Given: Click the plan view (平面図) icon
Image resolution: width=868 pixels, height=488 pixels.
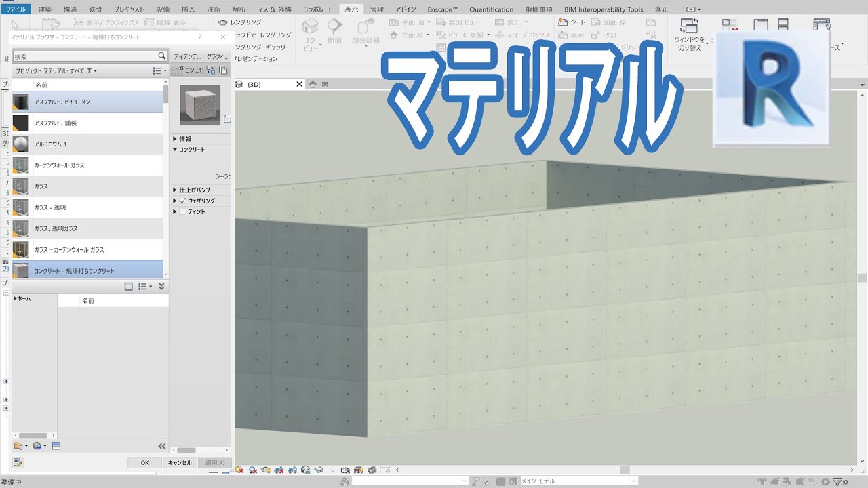Looking at the screenshot, I should 394,22.
